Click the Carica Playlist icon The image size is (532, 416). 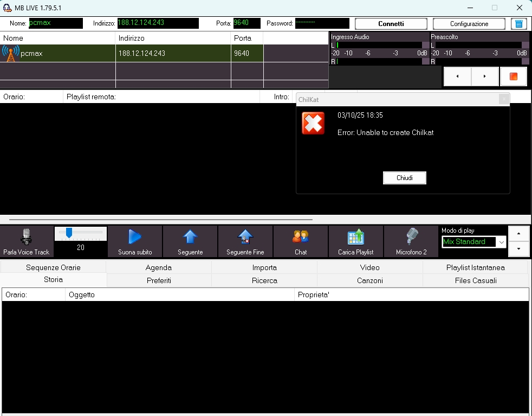pyautogui.click(x=356, y=237)
